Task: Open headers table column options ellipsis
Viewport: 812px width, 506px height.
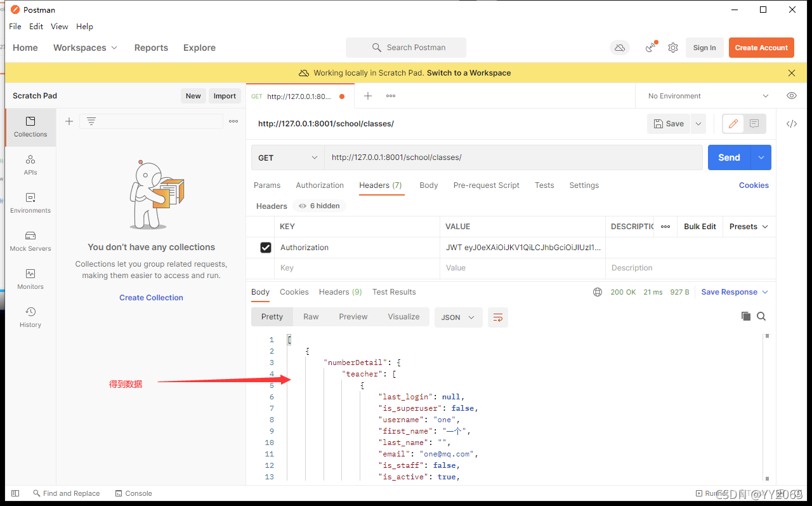Action: [x=665, y=227]
